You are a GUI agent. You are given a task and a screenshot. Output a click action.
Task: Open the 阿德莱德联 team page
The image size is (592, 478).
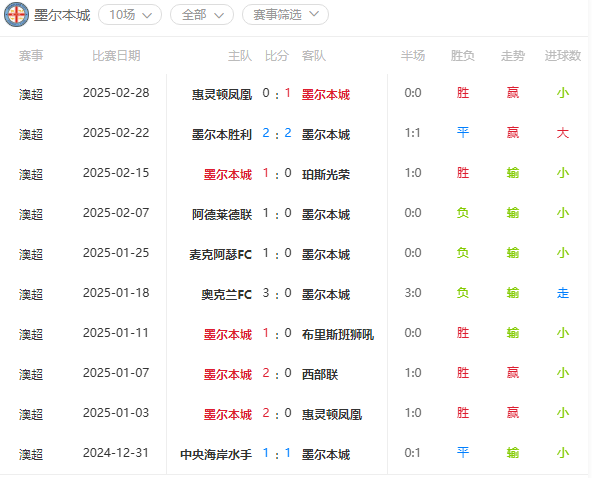click(222, 214)
